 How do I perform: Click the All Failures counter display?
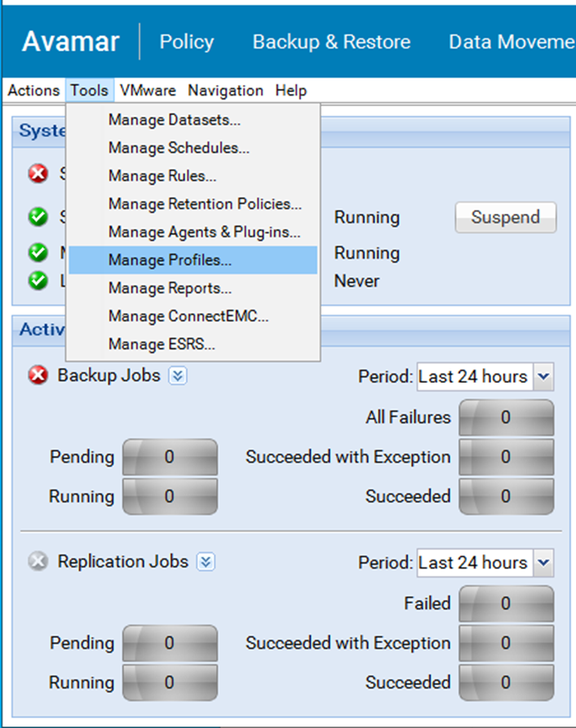click(x=506, y=417)
